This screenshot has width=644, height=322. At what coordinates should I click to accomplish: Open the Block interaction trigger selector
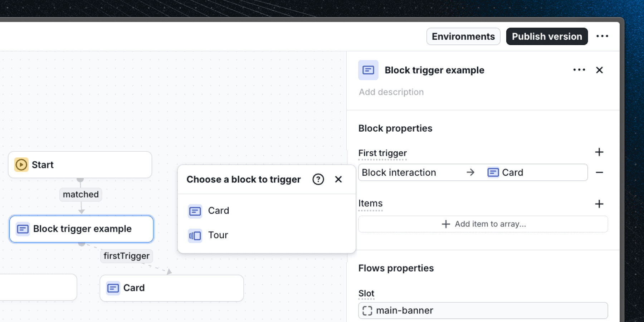point(411,172)
